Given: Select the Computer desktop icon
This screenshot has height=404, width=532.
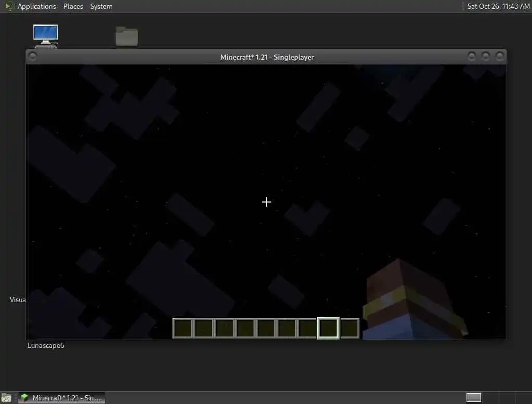Looking at the screenshot, I should [46, 36].
